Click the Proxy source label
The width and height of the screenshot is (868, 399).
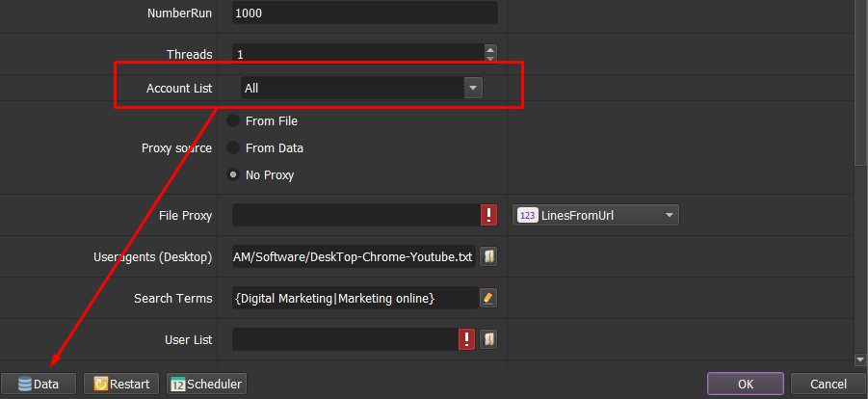pyautogui.click(x=176, y=148)
